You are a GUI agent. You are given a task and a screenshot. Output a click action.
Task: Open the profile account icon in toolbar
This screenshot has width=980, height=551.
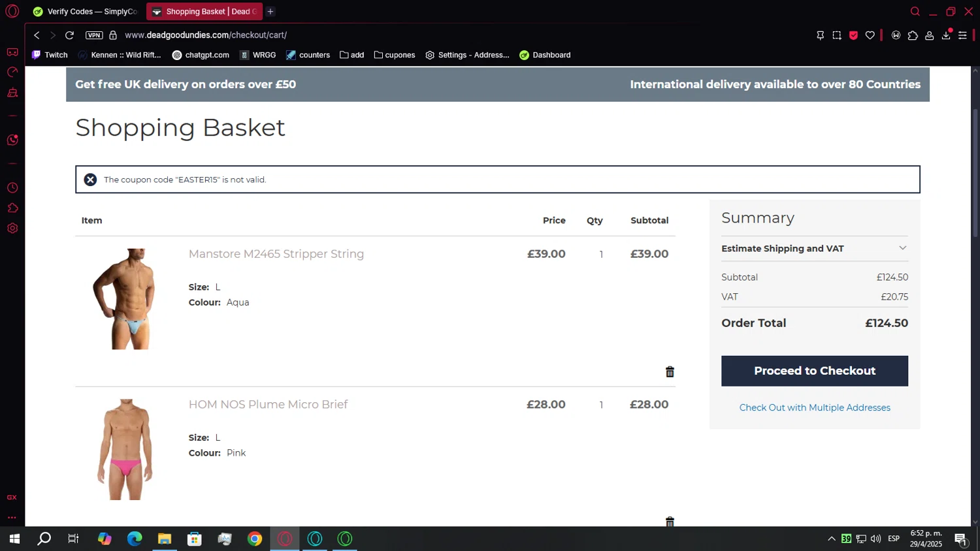pos(929,35)
